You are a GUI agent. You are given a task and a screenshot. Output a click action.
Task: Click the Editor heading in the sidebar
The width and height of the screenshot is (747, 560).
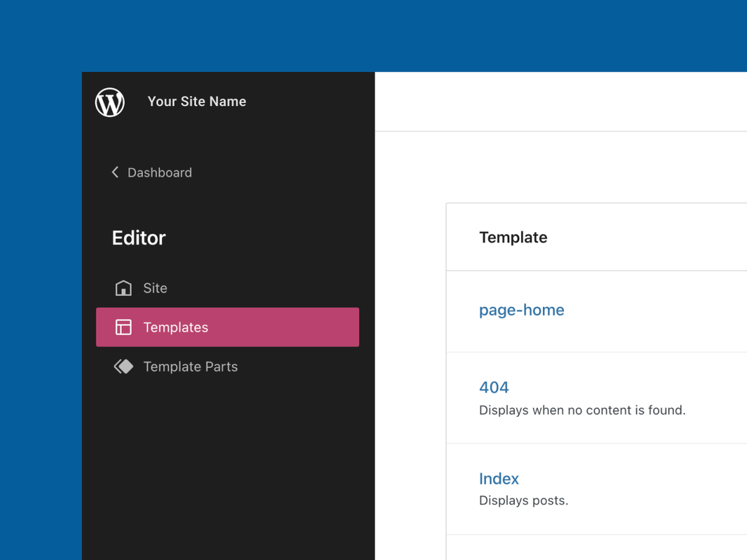tap(139, 238)
